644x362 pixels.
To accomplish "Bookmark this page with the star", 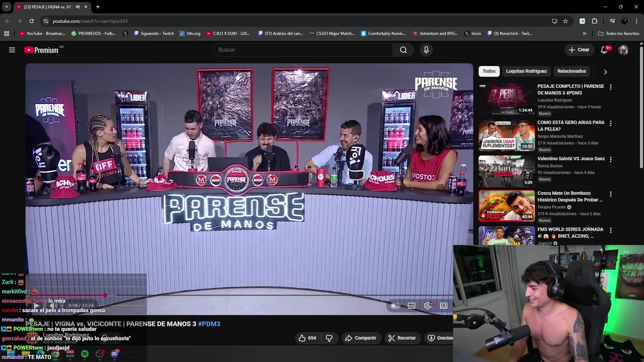I will click(x=566, y=21).
